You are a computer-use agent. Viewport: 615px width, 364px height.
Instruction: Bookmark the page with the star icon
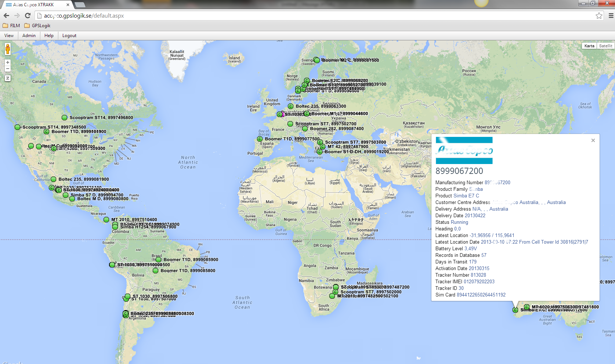coord(599,15)
